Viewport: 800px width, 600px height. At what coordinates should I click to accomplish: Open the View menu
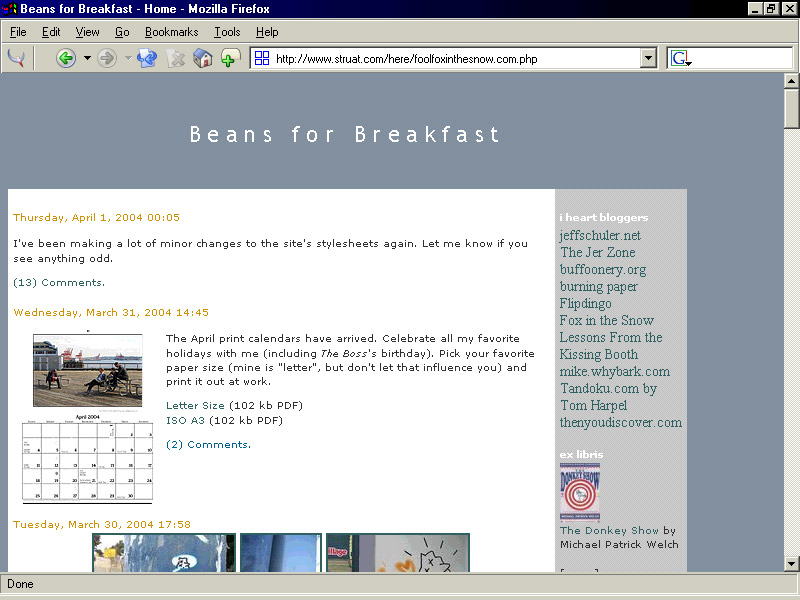click(87, 32)
